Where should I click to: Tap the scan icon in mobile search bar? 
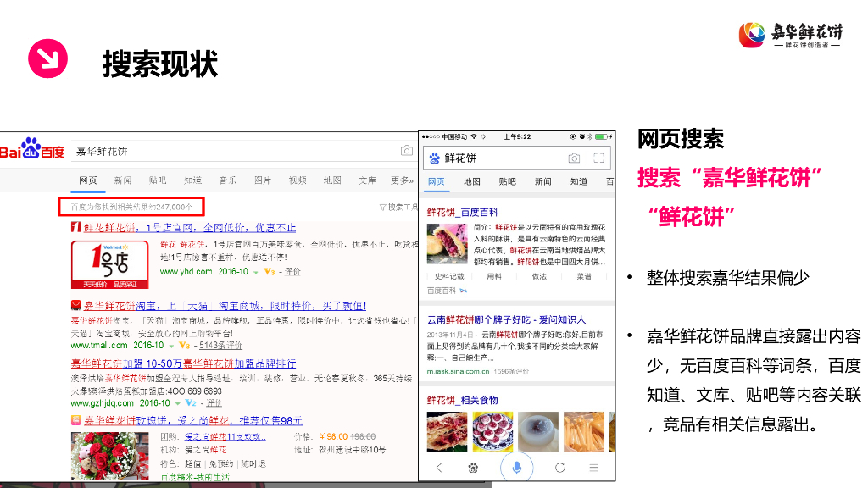click(x=598, y=158)
